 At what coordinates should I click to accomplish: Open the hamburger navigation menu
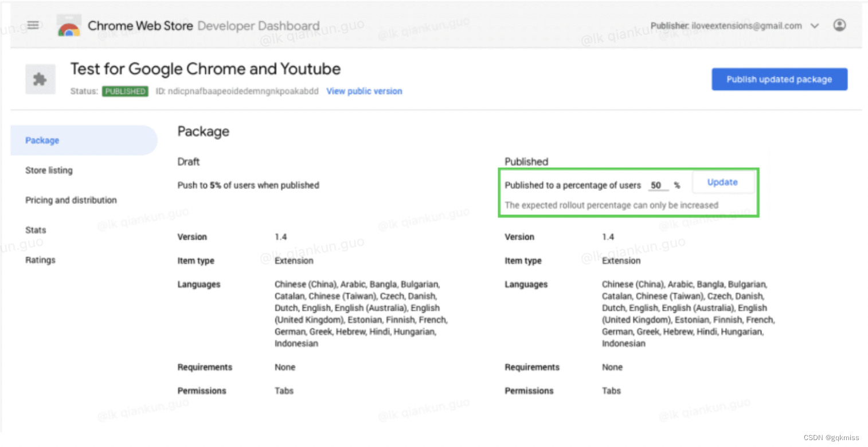pos(33,25)
